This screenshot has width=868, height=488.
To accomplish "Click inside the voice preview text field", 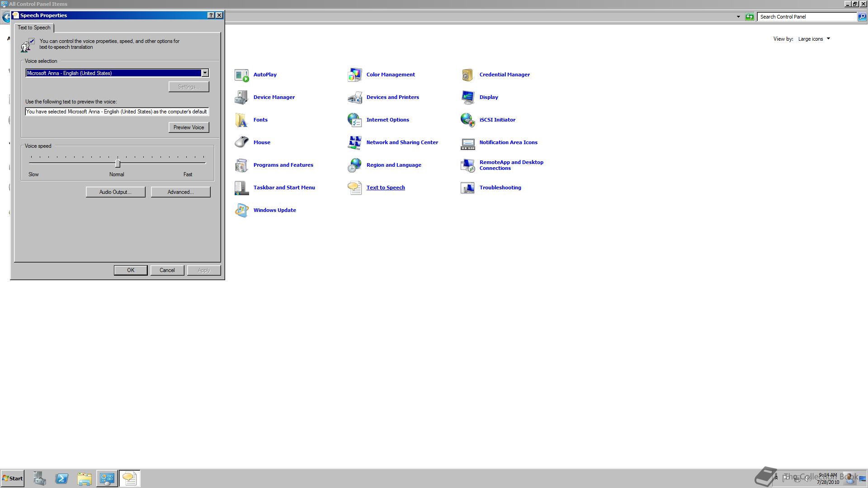I will coord(117,112).
